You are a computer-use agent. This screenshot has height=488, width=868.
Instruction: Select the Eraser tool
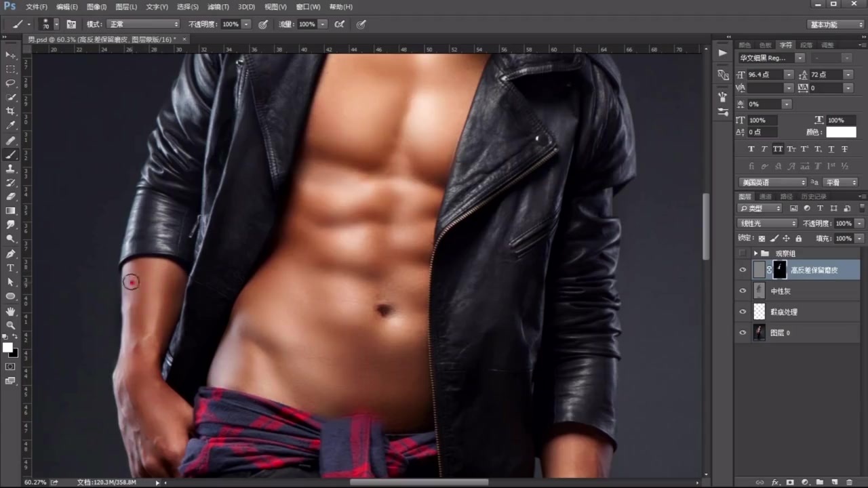[x=11, y=197]
